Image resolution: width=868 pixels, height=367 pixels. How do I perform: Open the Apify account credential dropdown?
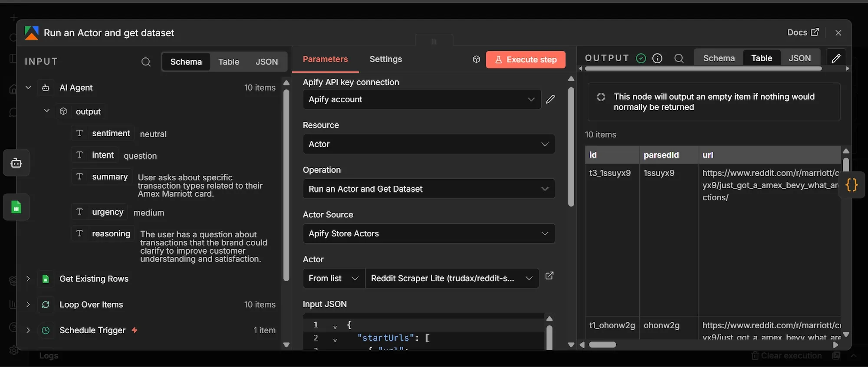pos(422,99)
